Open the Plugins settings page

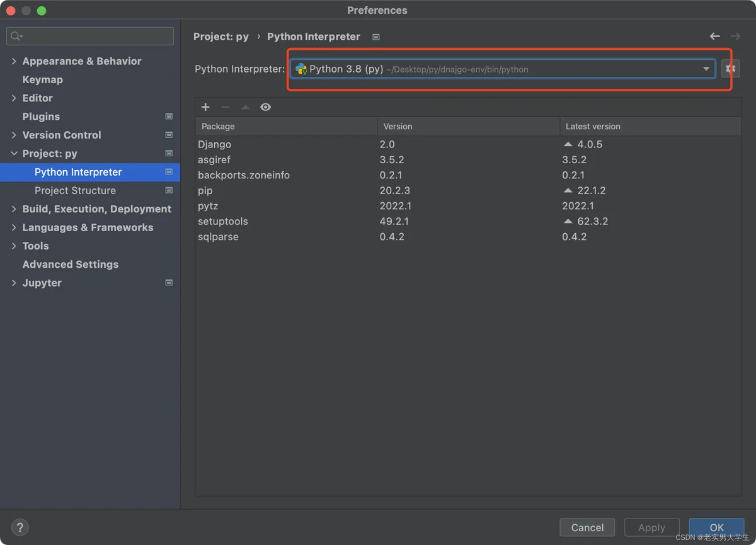(x=41, y=117)
